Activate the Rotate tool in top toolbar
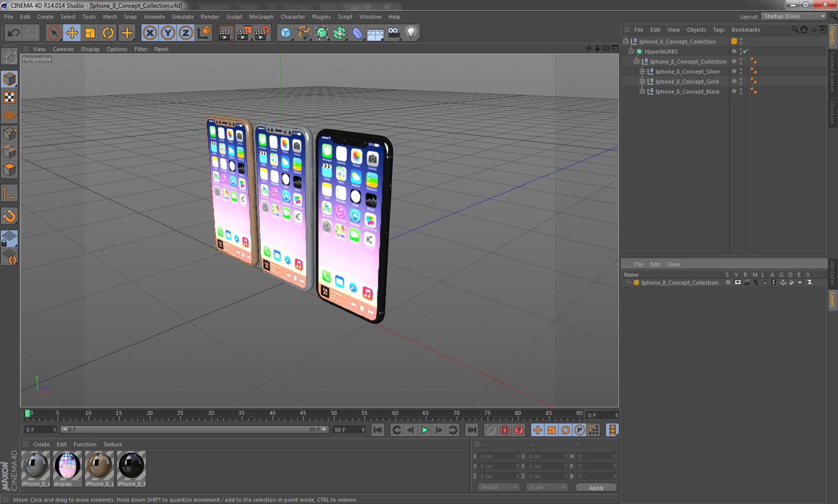The height and width of the screenshot is (504, 838). [x=108, y=33]
